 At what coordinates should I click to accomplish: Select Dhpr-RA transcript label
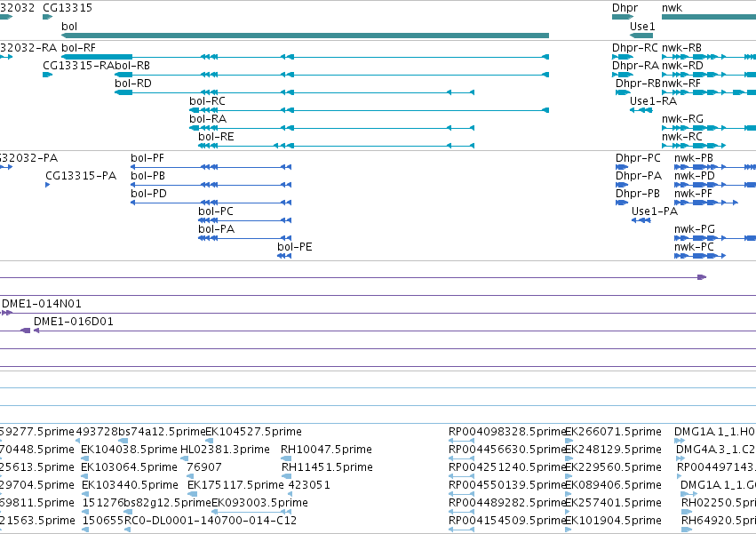point(635,66)
